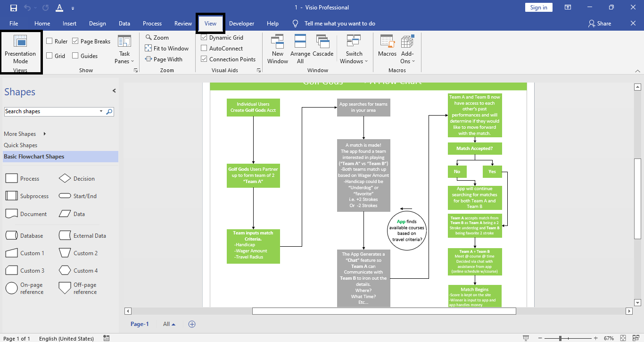Select the Database shape

pyautogui.click(x=25, y=236)
